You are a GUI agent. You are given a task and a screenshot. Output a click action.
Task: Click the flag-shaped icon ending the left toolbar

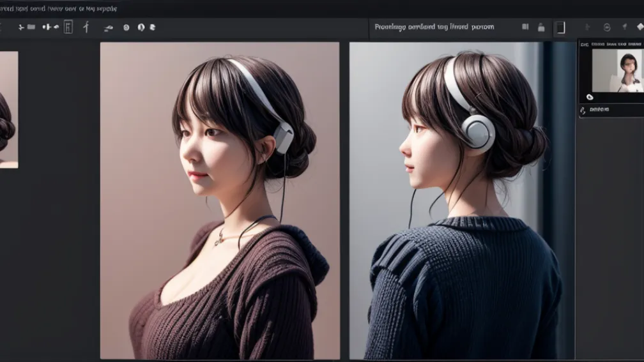[x=153, y=27]
